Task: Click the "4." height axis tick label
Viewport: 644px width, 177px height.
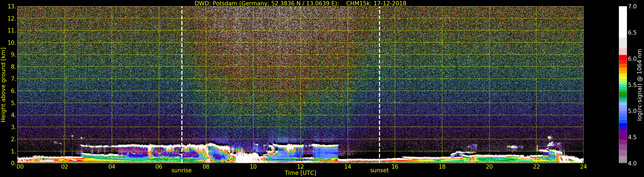Action: pyautogui.click(x=14, y=115)
